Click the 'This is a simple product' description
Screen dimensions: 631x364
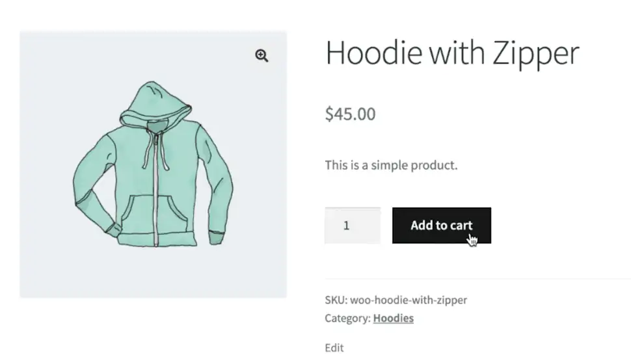point(391,165)
